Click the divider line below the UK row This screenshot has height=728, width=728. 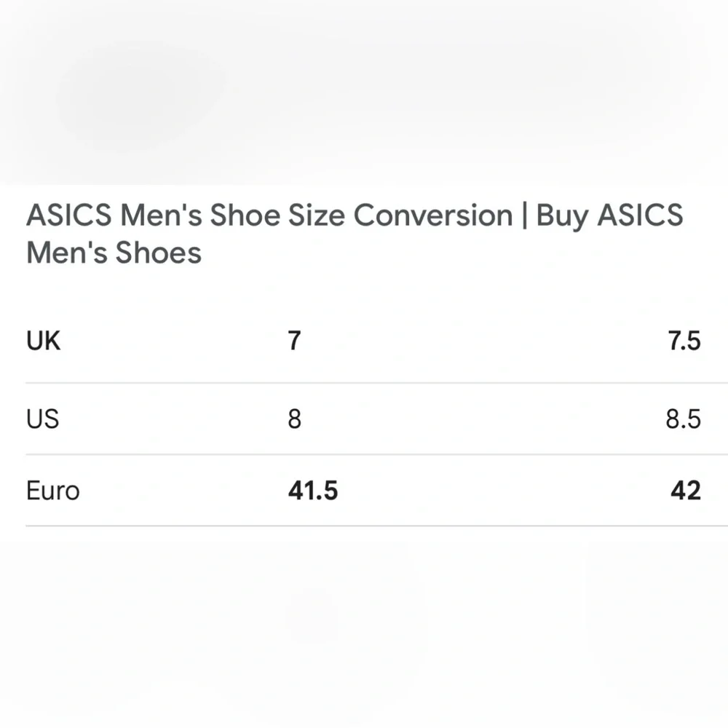(x=376, y=383)
